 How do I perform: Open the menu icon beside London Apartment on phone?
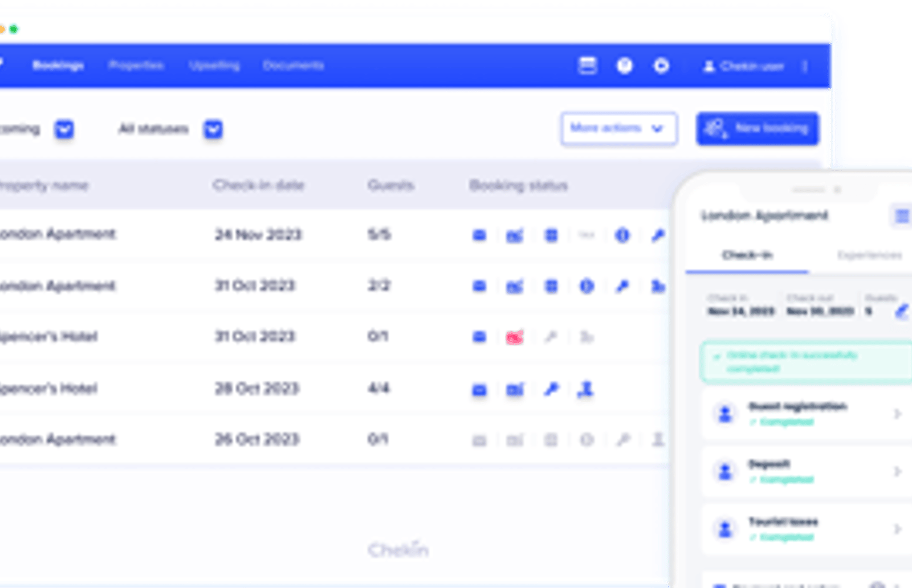(901, 216)
